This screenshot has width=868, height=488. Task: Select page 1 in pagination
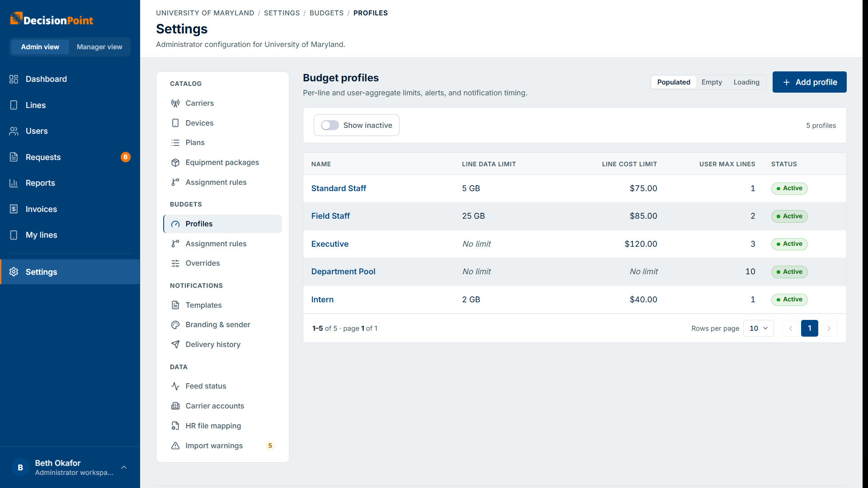(x=810, y=328)
